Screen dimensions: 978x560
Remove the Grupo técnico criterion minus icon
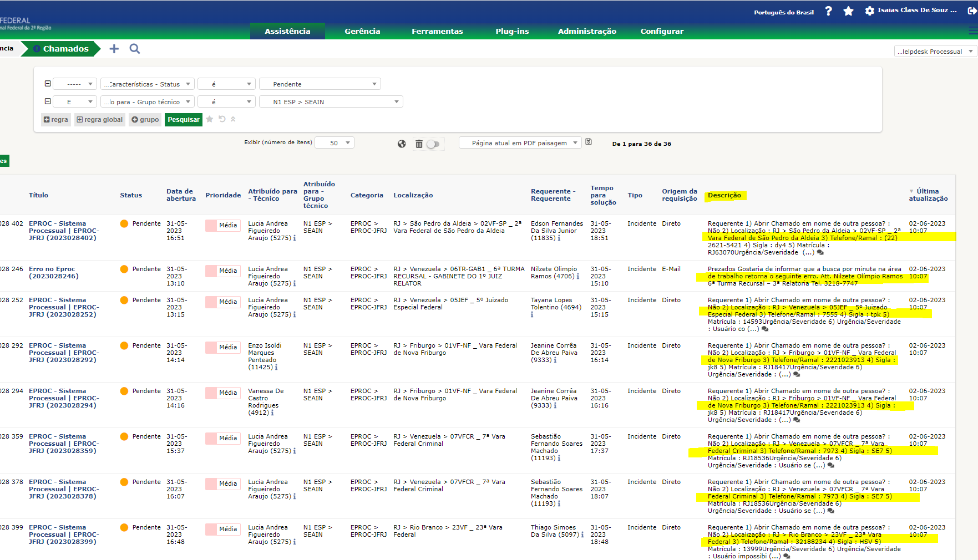click(x=48, y=101)
